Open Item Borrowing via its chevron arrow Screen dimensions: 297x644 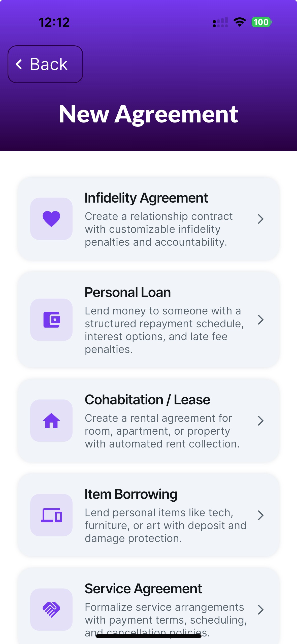click(x=261, y=515)
